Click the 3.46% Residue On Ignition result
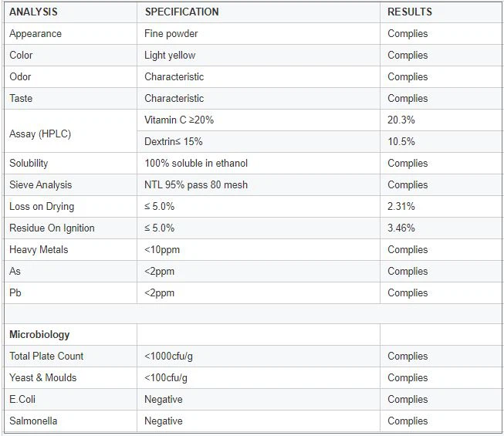The image size is (504, 436). pyautogui.click(x=401, y=228)
